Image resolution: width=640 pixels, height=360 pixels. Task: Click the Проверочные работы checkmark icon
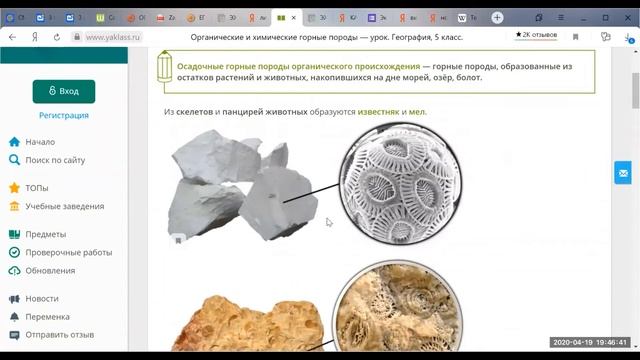pyautogui.click(x=14, y=252)
